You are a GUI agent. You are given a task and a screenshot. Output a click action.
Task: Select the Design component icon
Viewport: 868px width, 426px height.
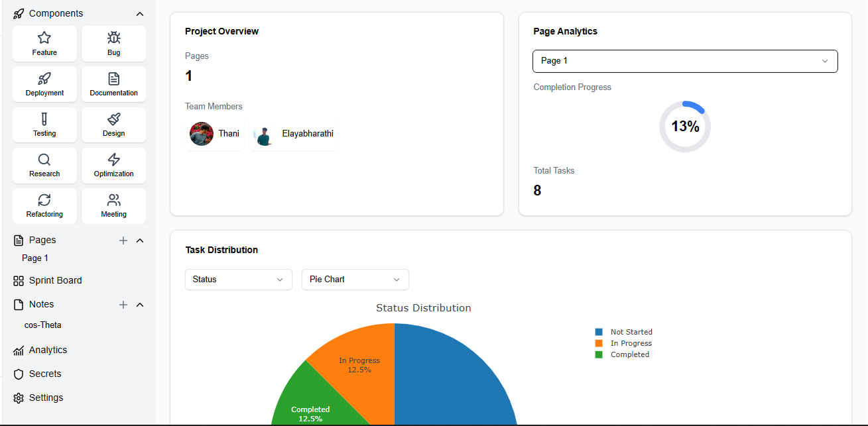(113, 119)
